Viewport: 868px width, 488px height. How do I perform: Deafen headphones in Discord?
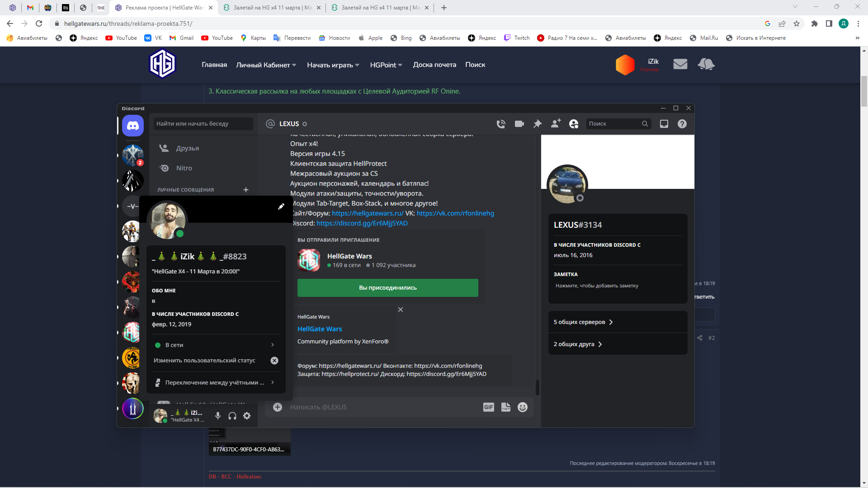(x=232, y=416)
